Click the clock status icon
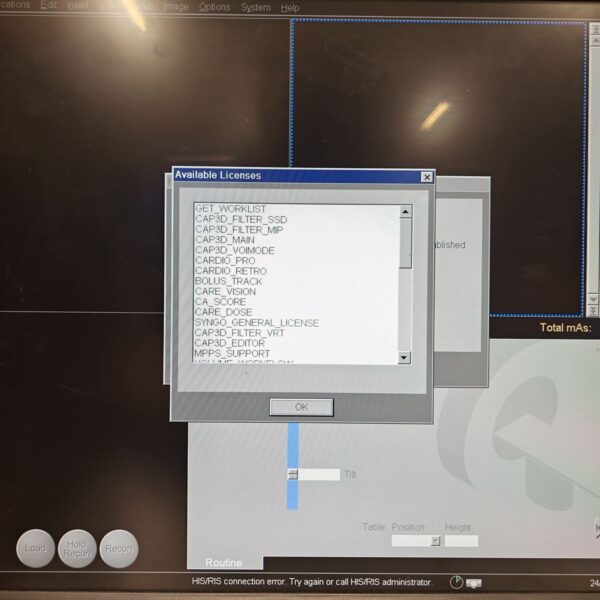 click(x=456, y=582)
